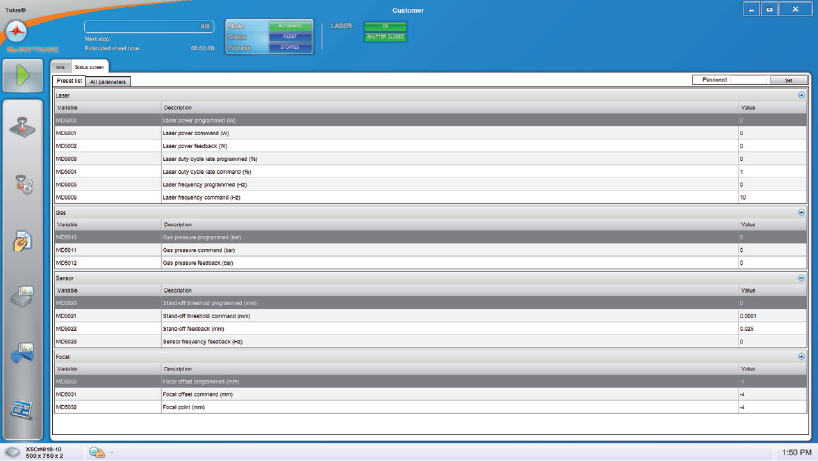818x461 pixels.
Task: Click the warning messages icon in status bar
Action: click(x=98, y=452)
